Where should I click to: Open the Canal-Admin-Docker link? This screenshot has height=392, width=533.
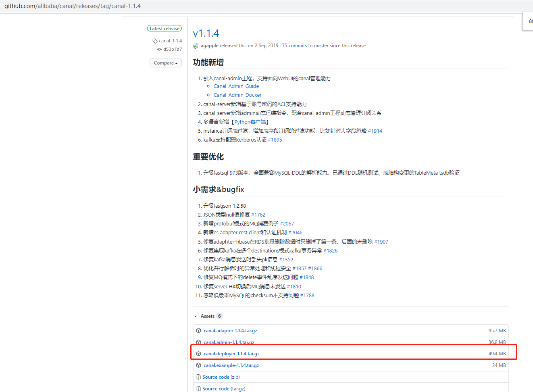point(237,95)
